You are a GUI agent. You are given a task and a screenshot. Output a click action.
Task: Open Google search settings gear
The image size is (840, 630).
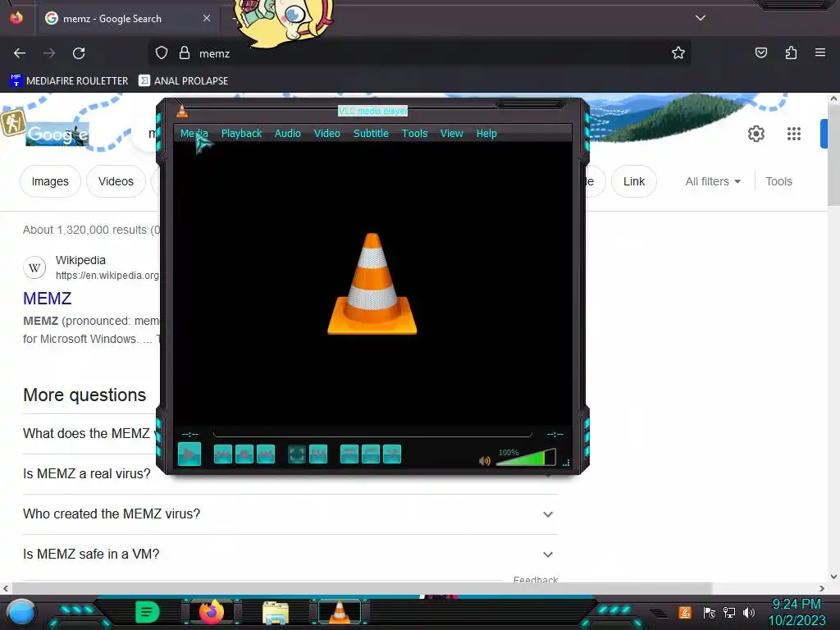[756, 134]
